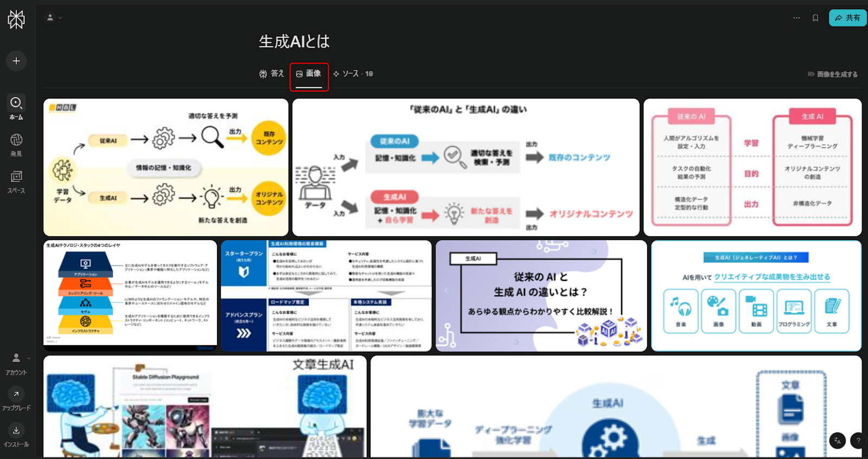Go to ホーム in the sidebar

coord(16,107)
